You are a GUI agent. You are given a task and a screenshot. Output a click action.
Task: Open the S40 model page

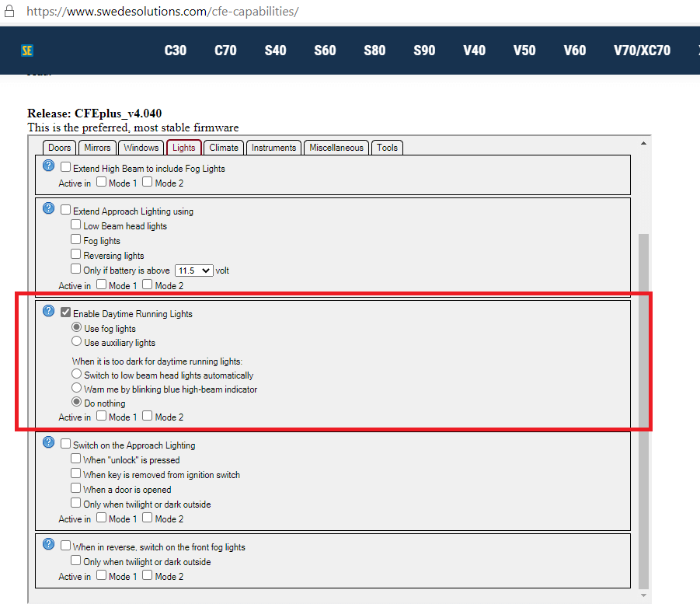(276, 51)
